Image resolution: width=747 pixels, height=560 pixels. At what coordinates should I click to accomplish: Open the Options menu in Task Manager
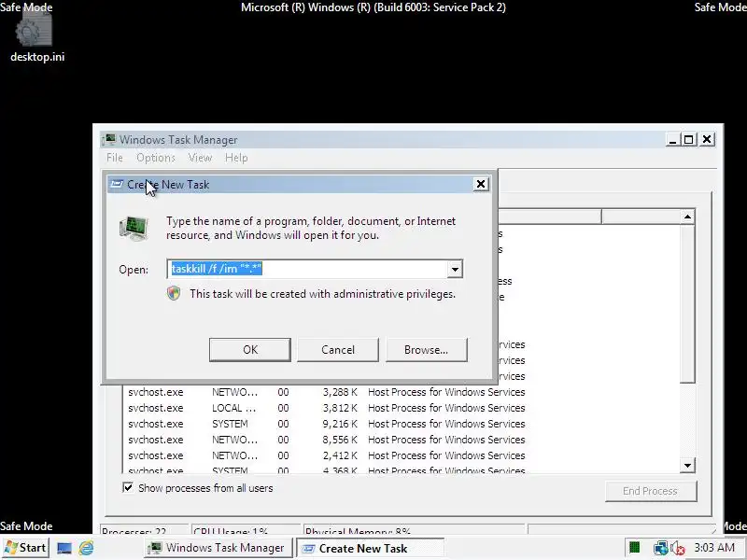[x=156, y=158]
